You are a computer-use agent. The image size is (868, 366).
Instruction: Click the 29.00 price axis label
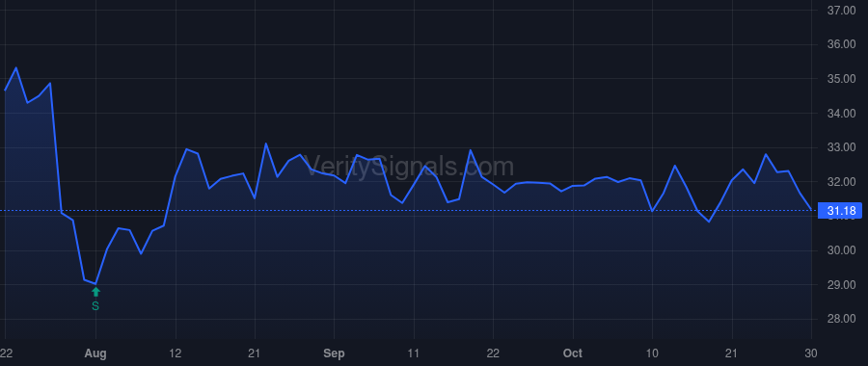pyautogui.click(x=841, y=285)
